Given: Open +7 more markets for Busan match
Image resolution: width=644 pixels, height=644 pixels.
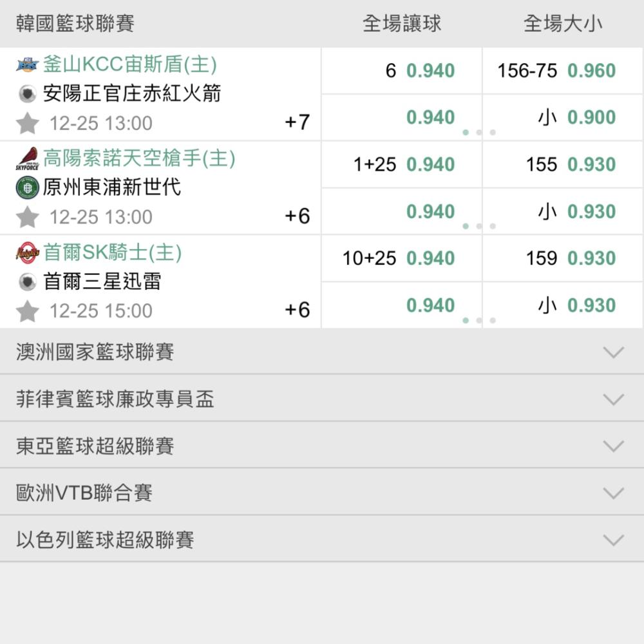Looking at the screenshot, I should [x=297, y=122].
